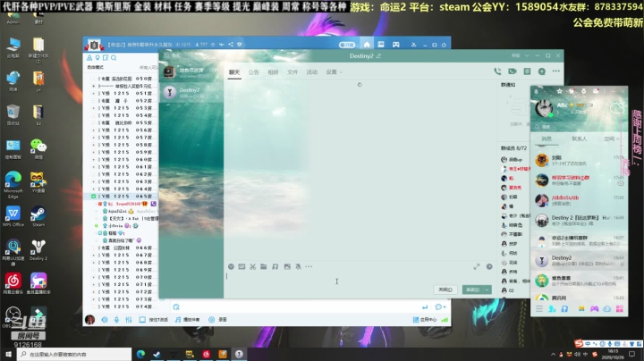Click Microsoft Edge icon in taskbar

(140, 354)
